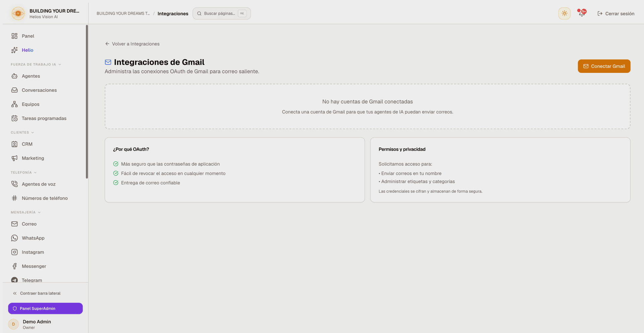Open the Números de teléfono hash icon
644x333 pixels.
click(x=14, y=198)
